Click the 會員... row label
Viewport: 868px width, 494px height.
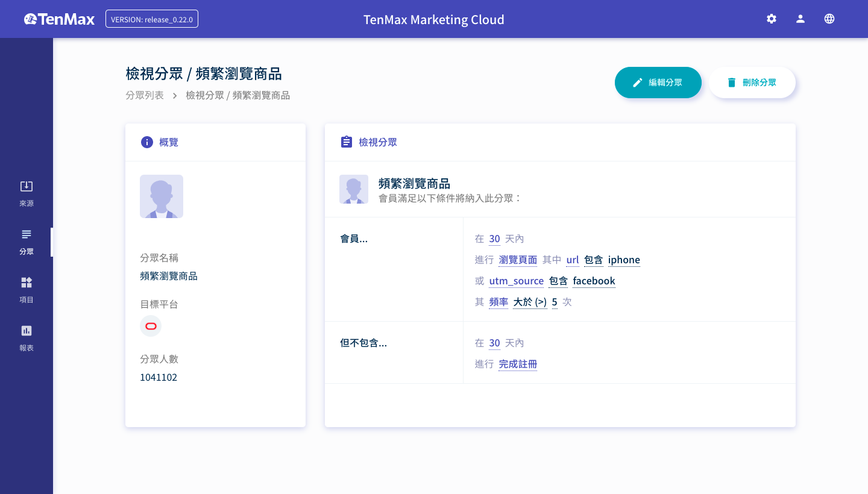354,239
